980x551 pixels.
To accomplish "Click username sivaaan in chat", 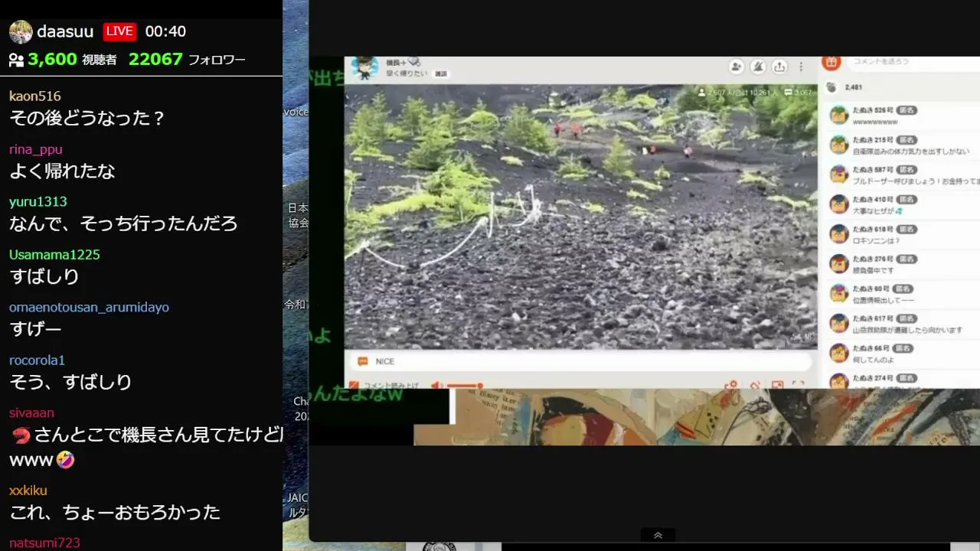I will [x=31, y=413].
